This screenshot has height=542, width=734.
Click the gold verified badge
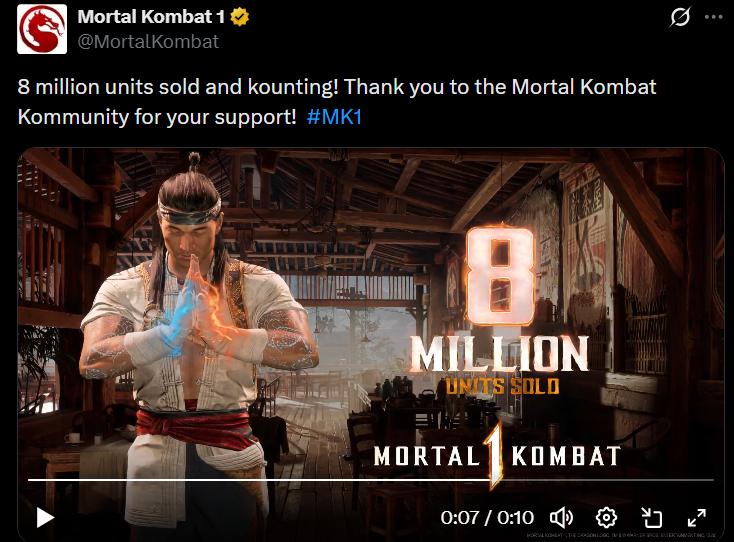[239, 17]
